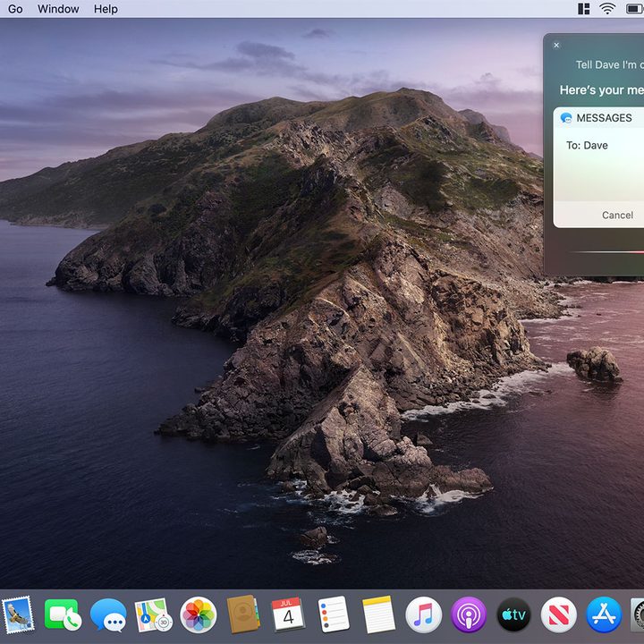Screen dimensions: 644x644
Task: Click the 'To: Dave' recipient line
Action: point(587,146)
